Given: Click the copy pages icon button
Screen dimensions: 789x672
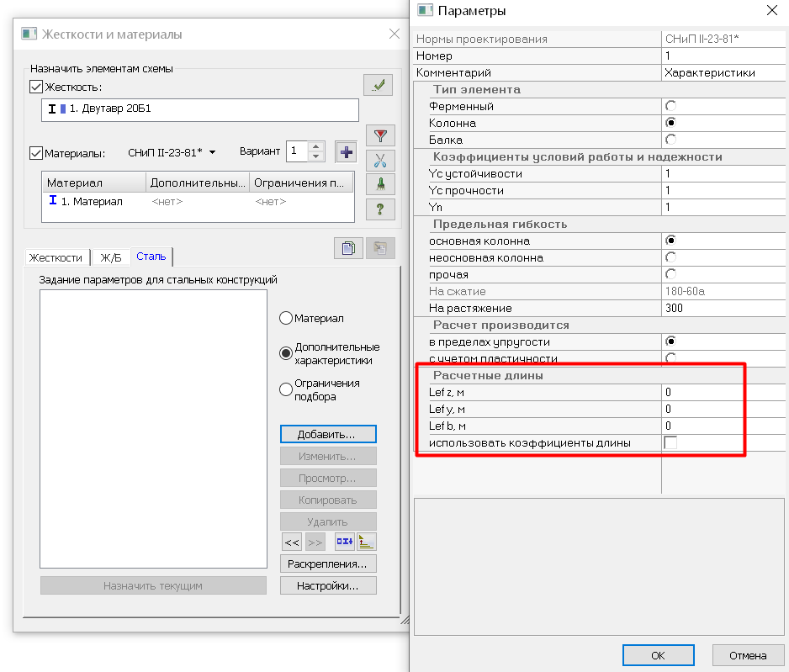Looking at the screenshot, I should point(347,247).
